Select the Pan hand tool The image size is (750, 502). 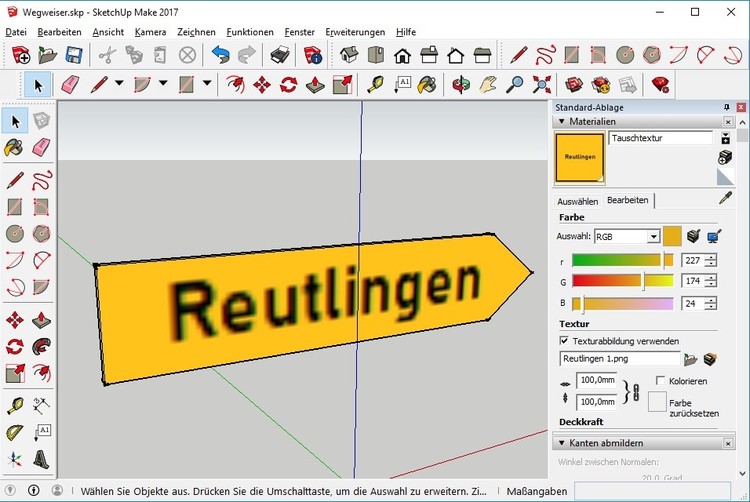point(488,85)
